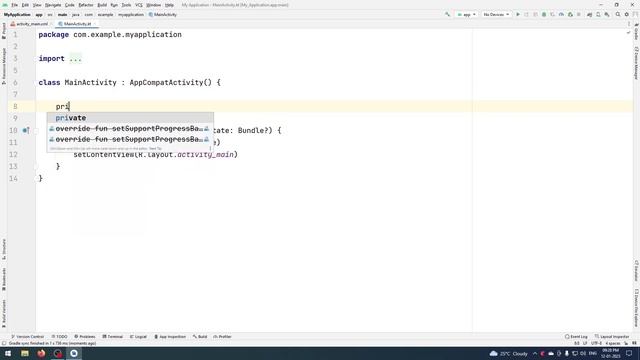
Task: Open the Help menu
Action: [169, 5]
